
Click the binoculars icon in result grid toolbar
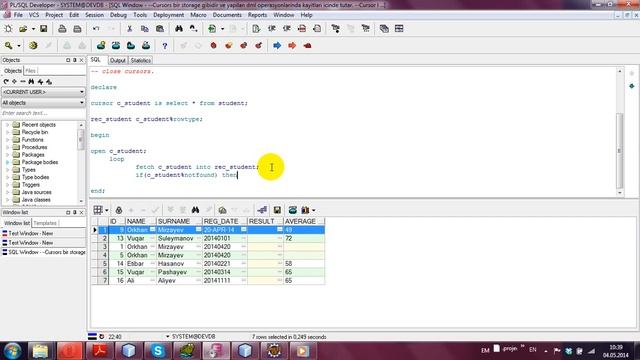pos(196,210)
